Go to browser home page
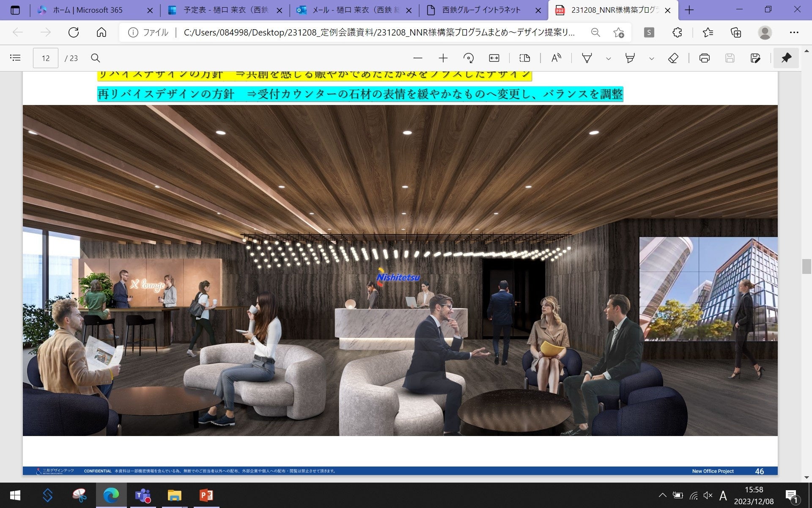 pyautogui.click(x=101, y=32)
